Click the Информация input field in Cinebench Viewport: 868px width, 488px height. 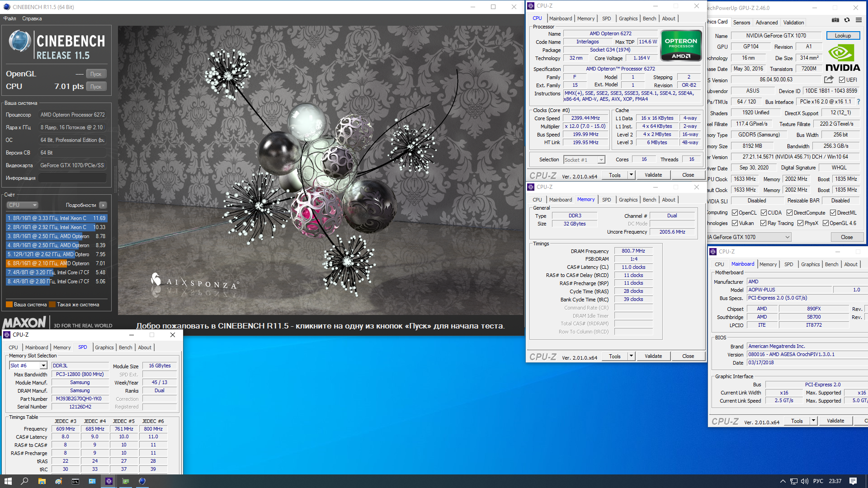click(72, 178)
